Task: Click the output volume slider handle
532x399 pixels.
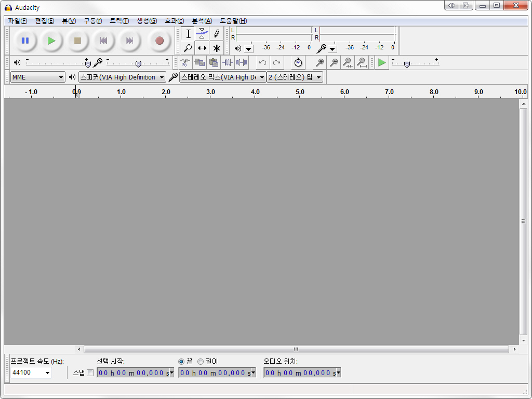Action: (88, 63)
